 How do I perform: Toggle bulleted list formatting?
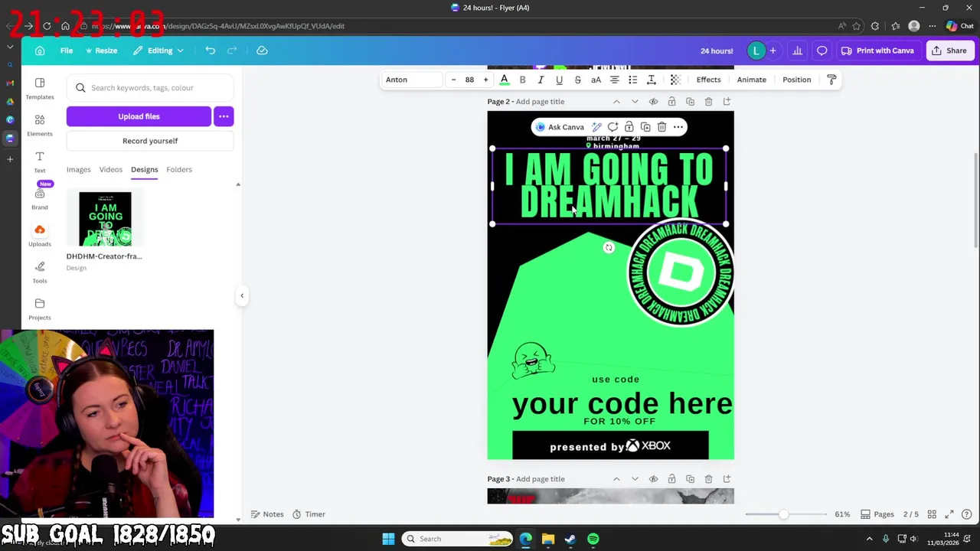[632, 80]
